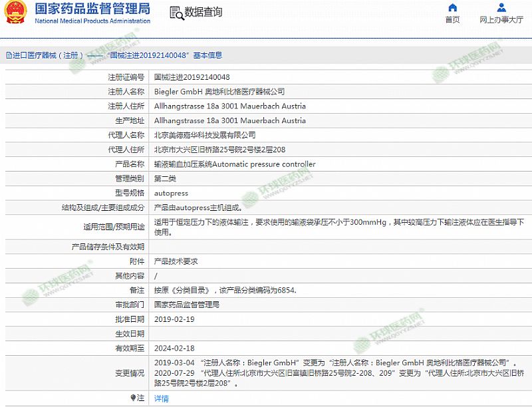The width and height of the screenshot is (532, 407).
Task: Open the 详情 details link
Action: tap(162, 398)
